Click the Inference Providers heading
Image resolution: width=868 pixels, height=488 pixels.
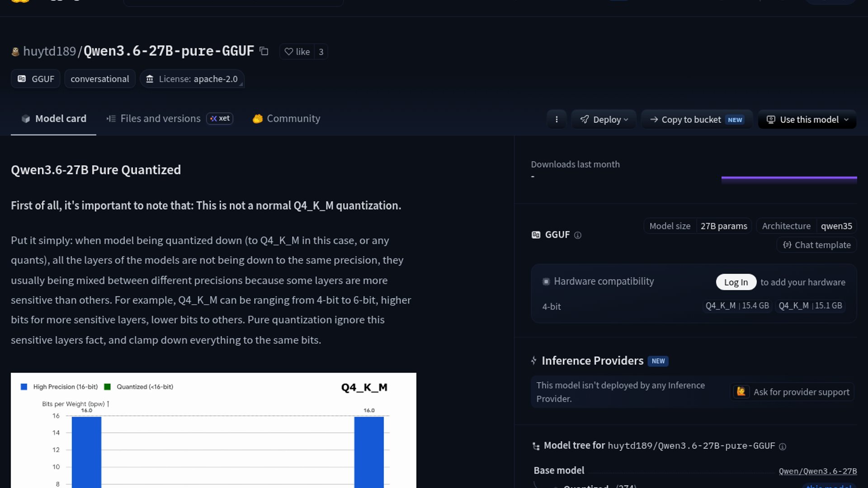tap(592, 361)
